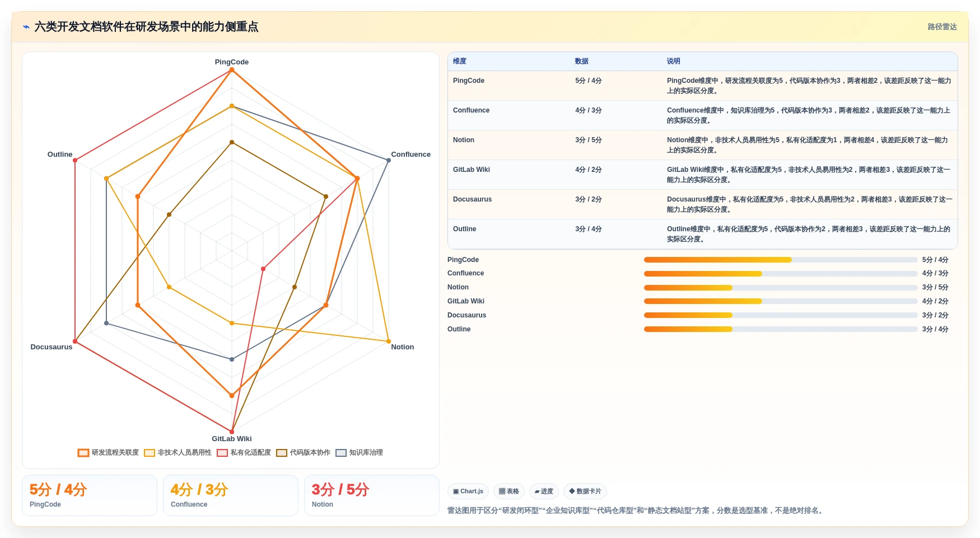Toggle the 知识库治理 legend series
Screen dimensions: 980x538
(x=359, y=452)
